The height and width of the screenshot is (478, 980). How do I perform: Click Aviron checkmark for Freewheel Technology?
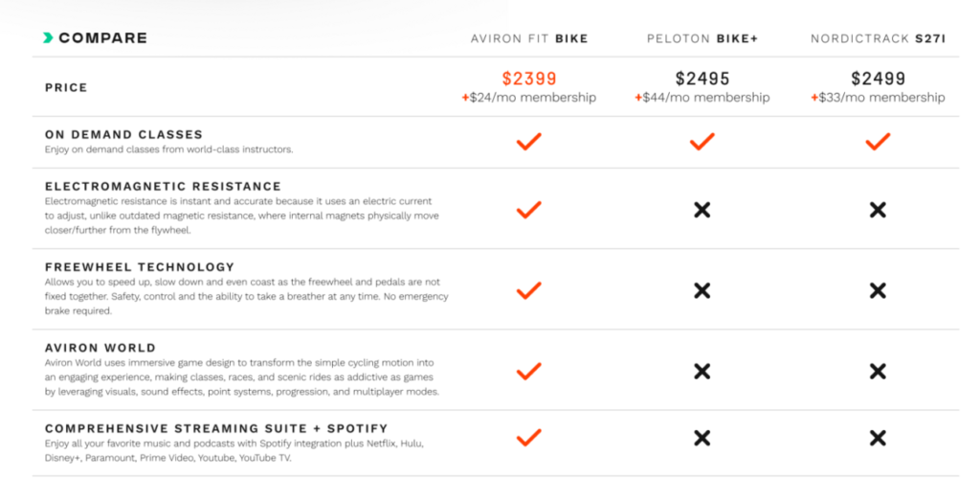tap(528, 289)
